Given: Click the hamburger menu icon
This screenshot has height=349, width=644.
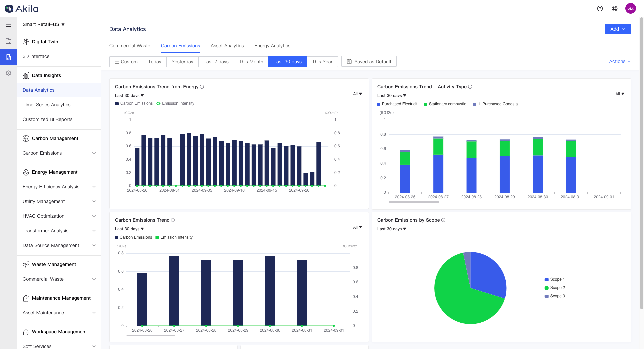Looking at the screenshot, I should point(8,25).
